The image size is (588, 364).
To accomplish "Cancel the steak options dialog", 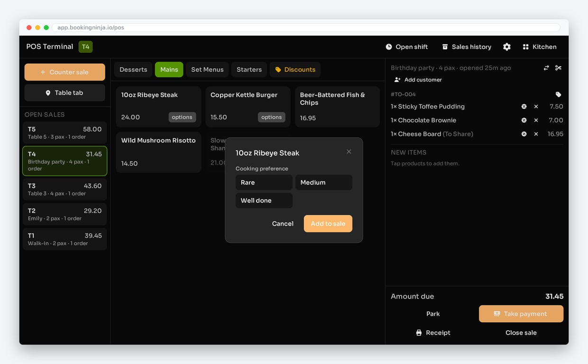I will [x=283, y=224].
